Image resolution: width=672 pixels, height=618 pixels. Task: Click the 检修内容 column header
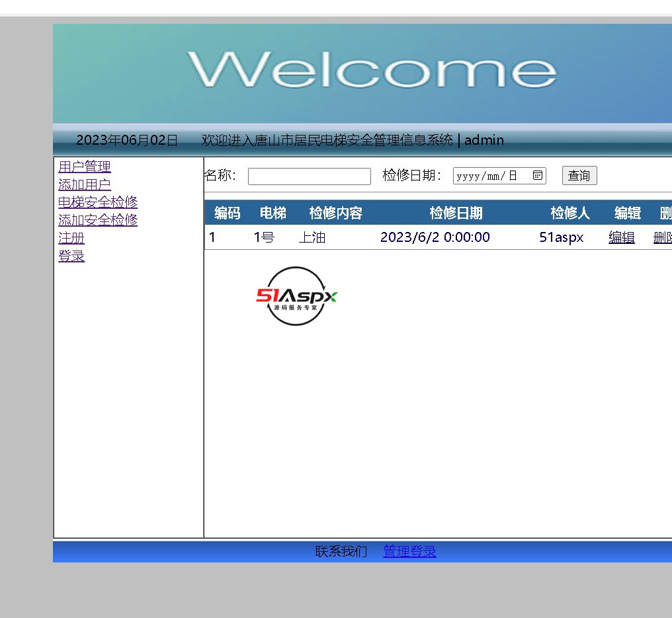coord(336,213)
